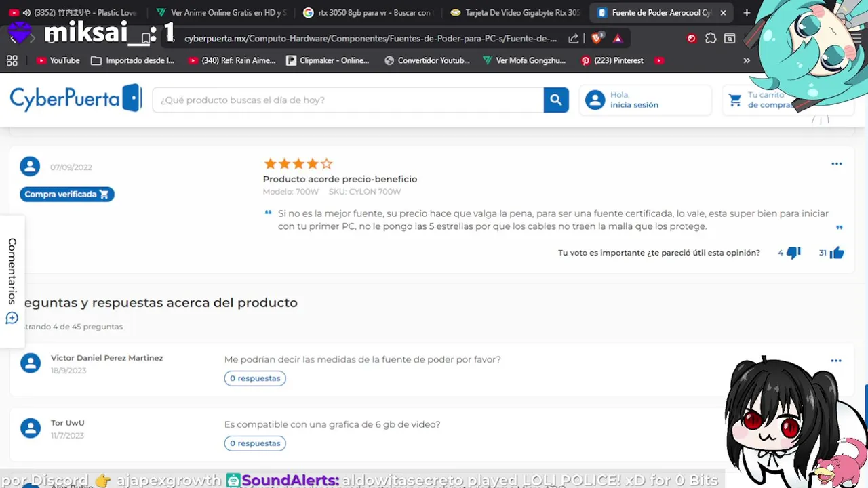Viewport: 868px width, 488px height.
Task: Click the Brave Rewards triangle icon
Action: tap(618, 39)
